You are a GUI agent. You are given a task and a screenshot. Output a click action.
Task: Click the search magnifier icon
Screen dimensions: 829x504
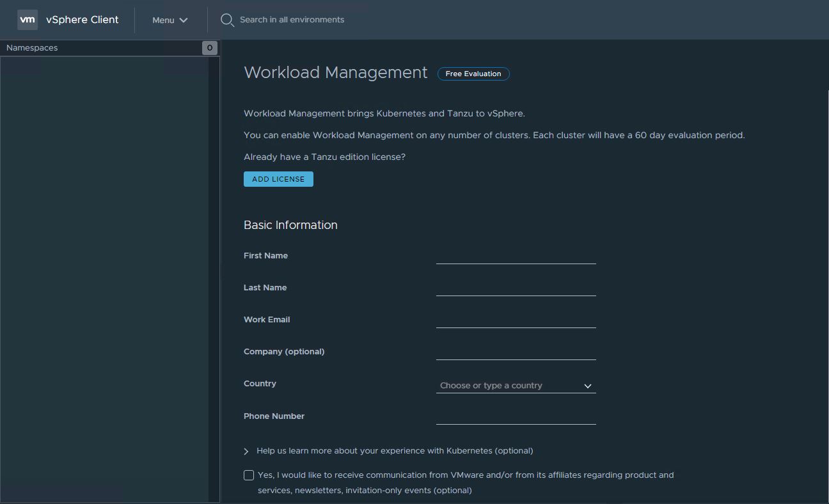227,20
